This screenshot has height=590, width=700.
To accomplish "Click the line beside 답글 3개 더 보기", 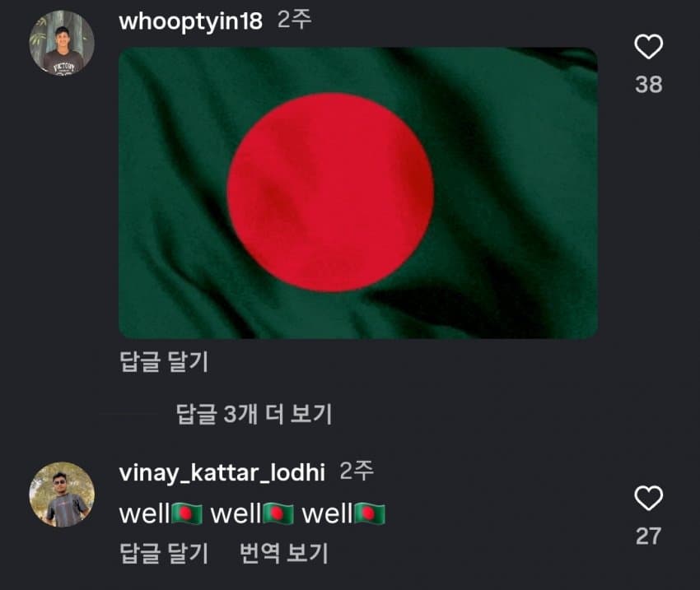I will 129,414.
